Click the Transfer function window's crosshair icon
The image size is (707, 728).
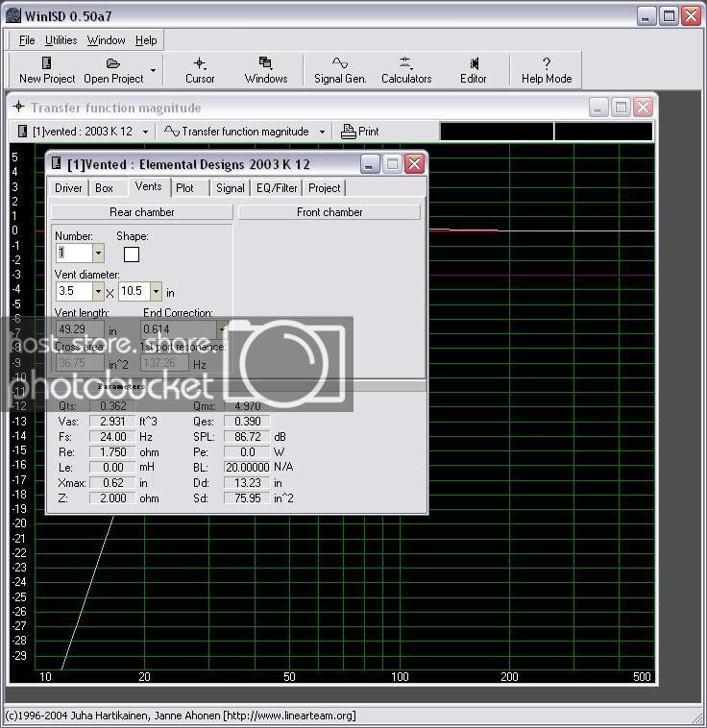18,107
